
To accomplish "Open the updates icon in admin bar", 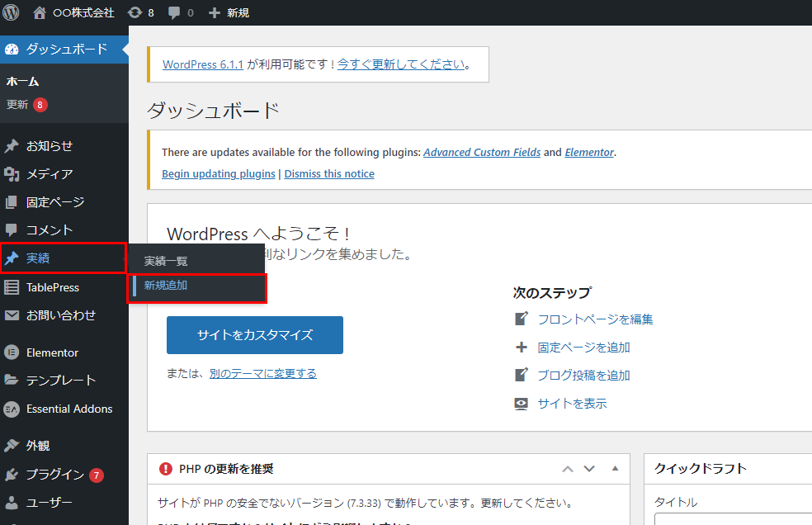I will point(135,12).
